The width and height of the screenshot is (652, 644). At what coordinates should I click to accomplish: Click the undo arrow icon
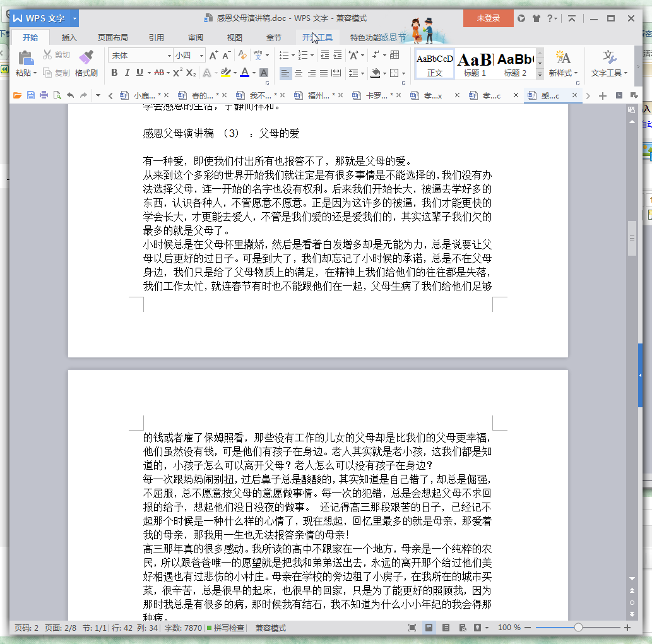[x=70, y=96]
